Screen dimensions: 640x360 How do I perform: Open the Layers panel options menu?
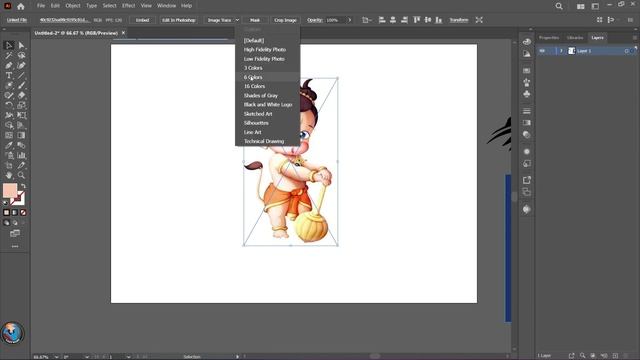pyautogui.click(x=635, y=38)
